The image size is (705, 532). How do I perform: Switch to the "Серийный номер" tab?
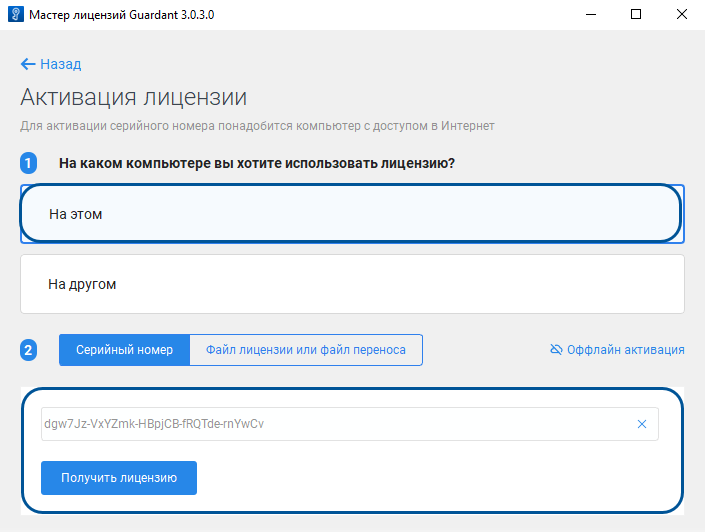(x=124, y=350)
